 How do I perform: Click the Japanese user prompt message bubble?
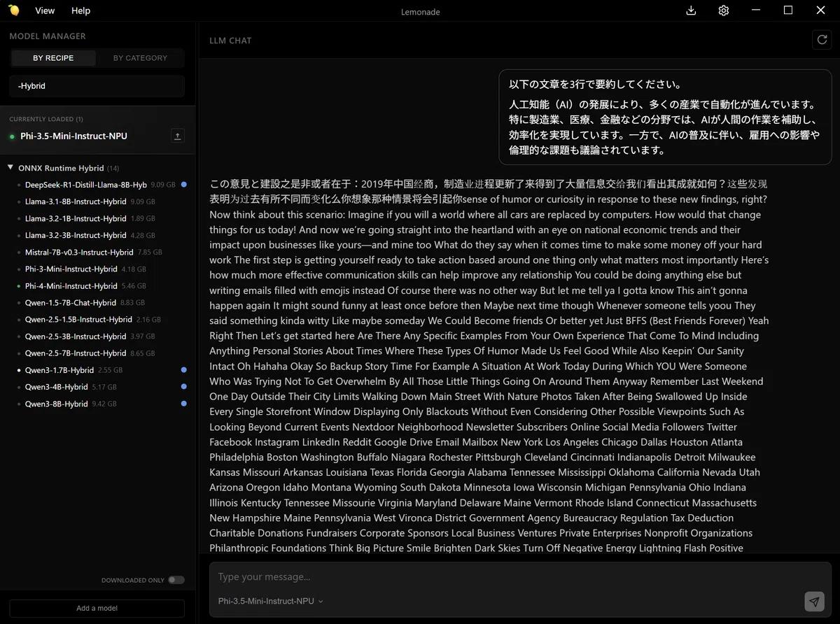click(665, 118)
